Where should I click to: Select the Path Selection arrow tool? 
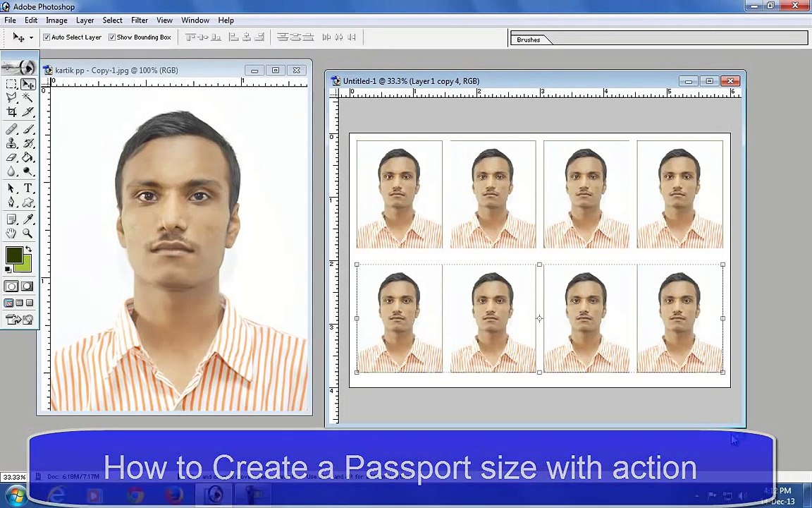(11, 188)
